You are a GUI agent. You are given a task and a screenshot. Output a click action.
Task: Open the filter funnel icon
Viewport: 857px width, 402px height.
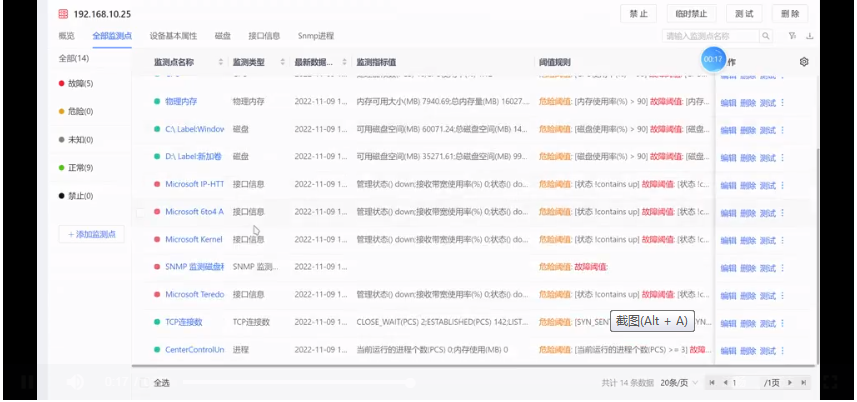click(792, 36)
